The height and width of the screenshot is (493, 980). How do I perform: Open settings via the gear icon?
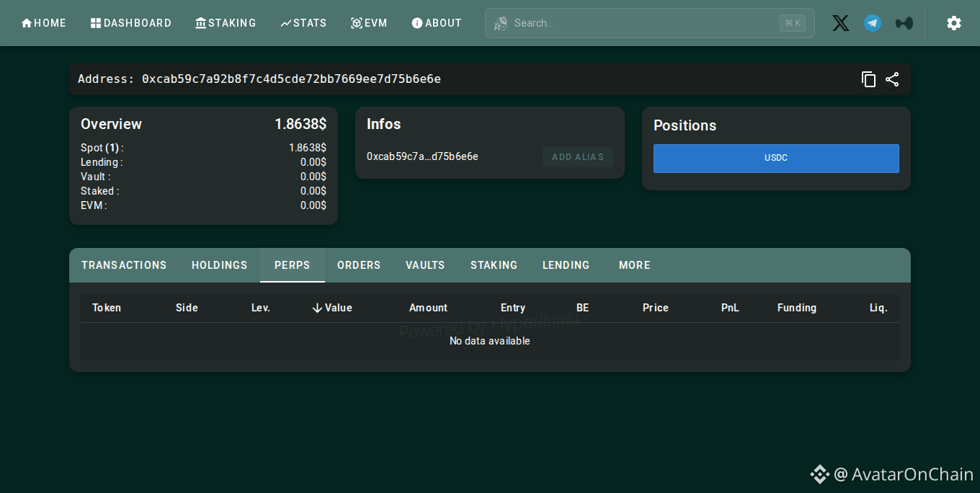(954, 23)
